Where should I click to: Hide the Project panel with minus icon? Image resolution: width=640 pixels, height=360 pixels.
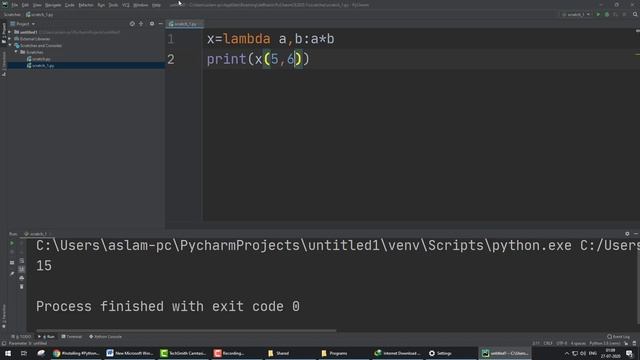(x=160, y=24)
